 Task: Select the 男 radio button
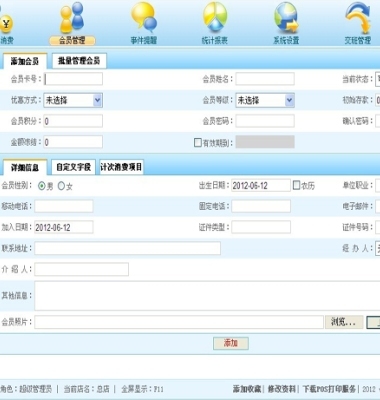point(42,186)
